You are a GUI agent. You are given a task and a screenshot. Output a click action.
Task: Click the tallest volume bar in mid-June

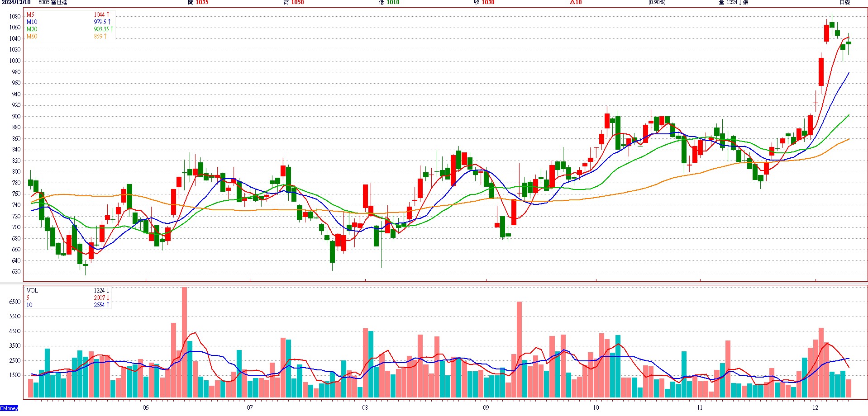pos(184,342)
